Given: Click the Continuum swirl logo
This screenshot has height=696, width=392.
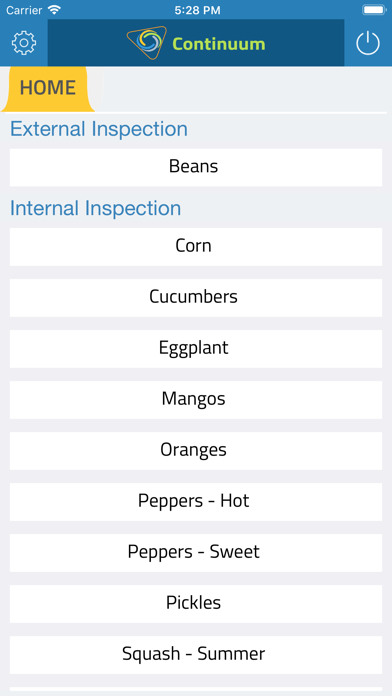Looking at the screenshot, I should [x=147, y=43].
